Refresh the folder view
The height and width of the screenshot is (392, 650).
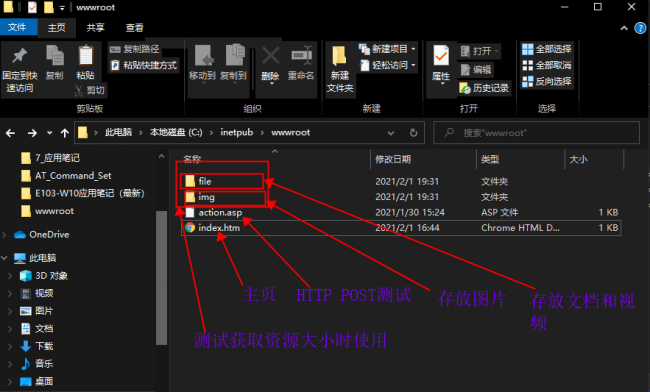coord(413,133)
